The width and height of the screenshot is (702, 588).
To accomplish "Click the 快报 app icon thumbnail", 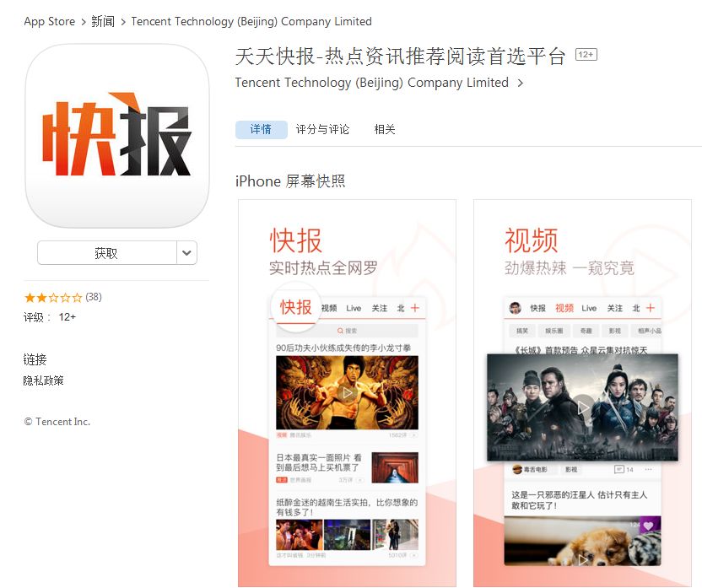I will (116, 135).
